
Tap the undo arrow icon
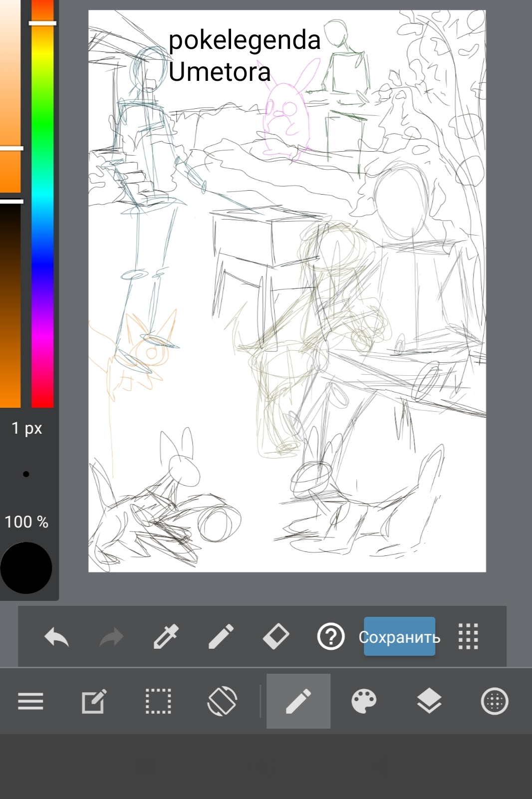click(x=56, y=637)
